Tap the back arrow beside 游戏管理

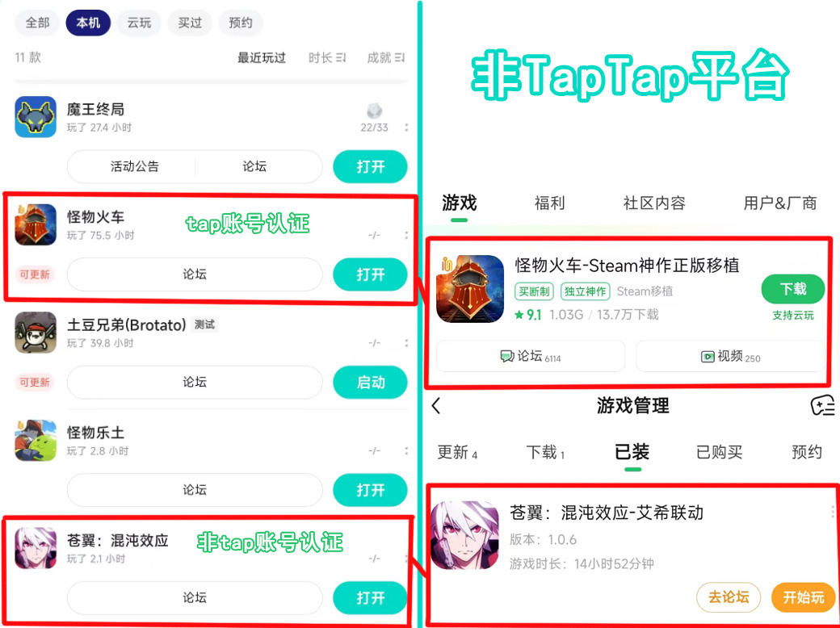click(x=436, y=406)
